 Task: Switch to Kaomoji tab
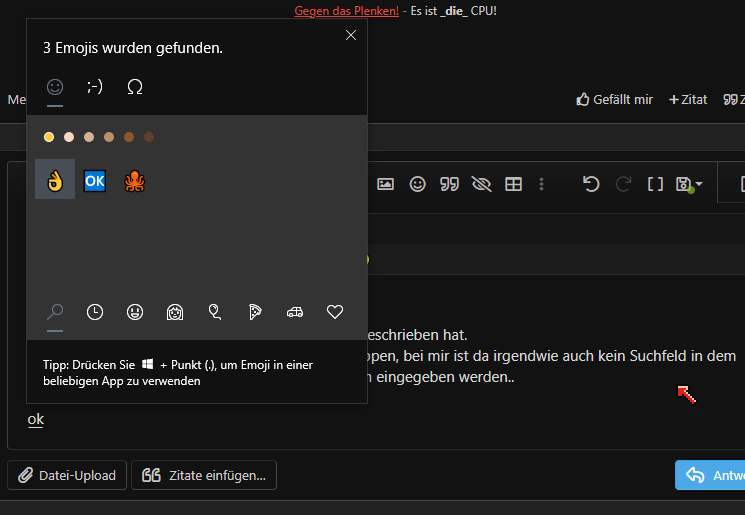95,87
